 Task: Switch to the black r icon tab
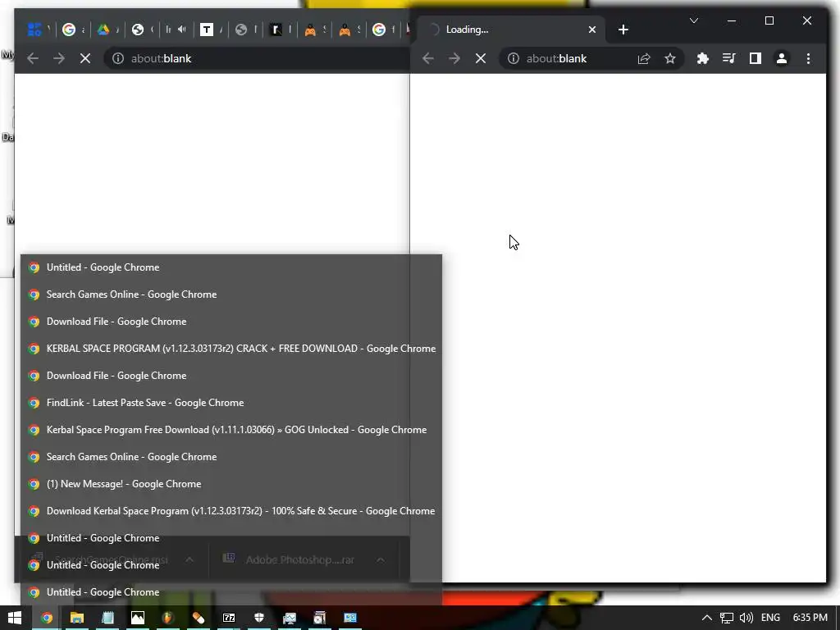point(276,30)
